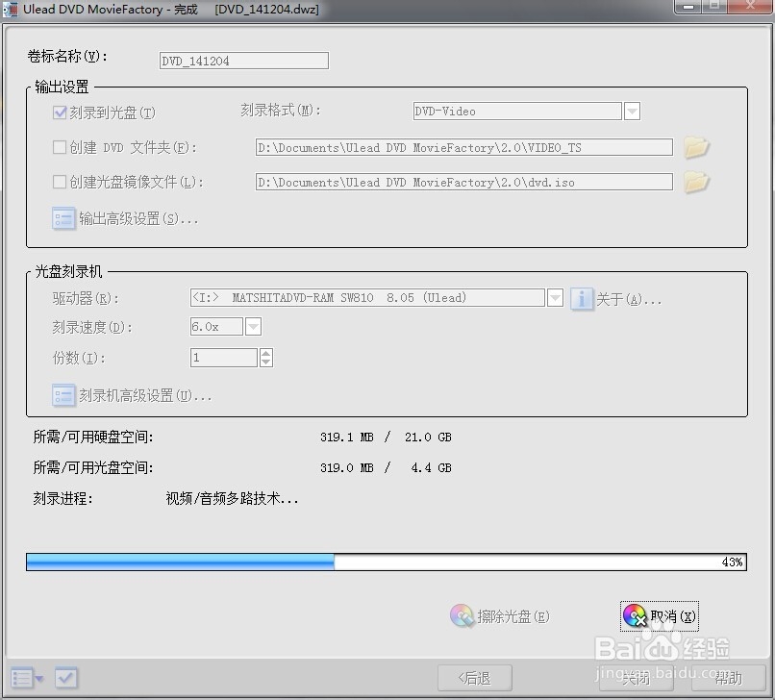Click the '319.0 MB / 4.4 GB' disc value

386,467
